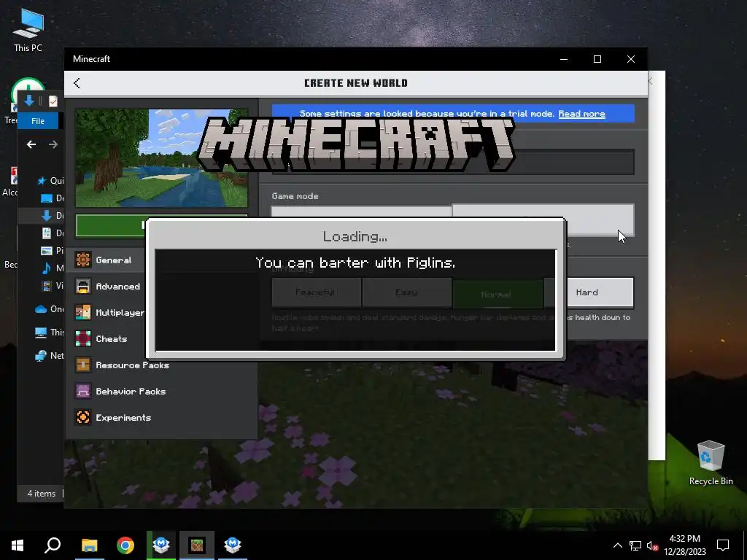Click the Cheats section icon

click(x=83, y=338)
